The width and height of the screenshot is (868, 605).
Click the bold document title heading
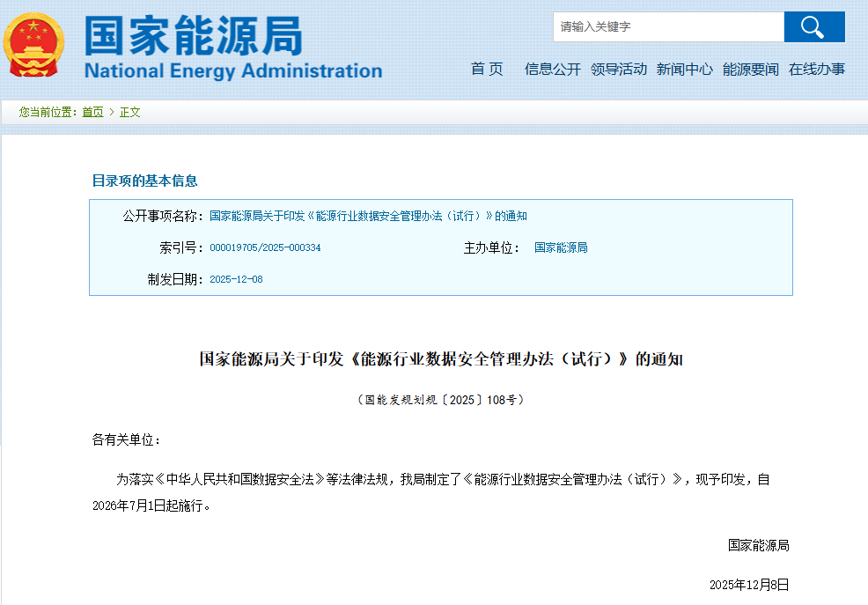click(441, 359)
